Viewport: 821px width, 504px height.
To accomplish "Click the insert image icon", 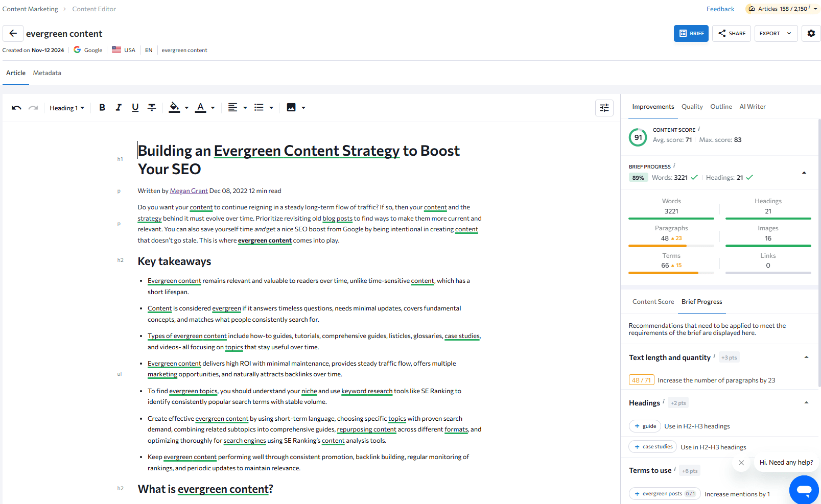I will click(x=291, y=108).
